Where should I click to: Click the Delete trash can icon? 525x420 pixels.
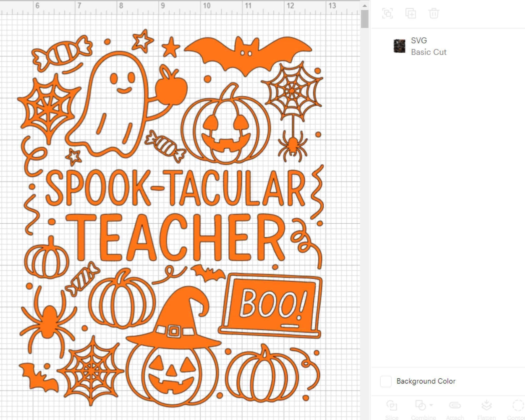pyautogui.click(x=434, y=13)
